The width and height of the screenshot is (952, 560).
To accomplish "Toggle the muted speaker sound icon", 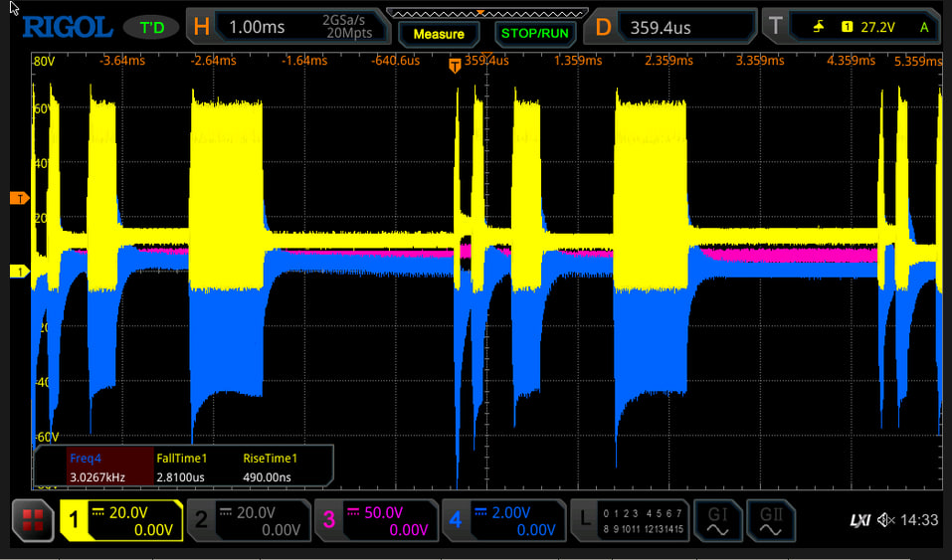I will (885, 520).
